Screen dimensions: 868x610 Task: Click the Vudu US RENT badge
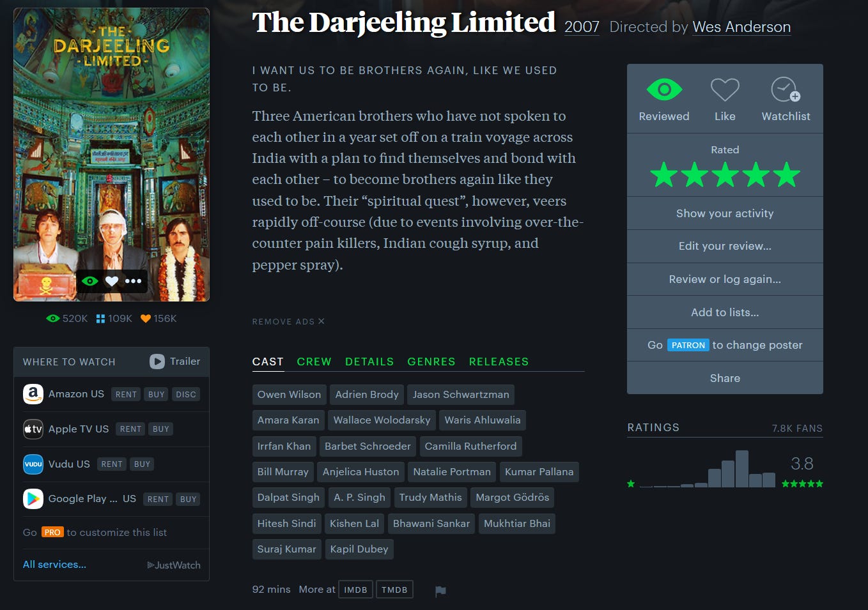coord(112,464)
